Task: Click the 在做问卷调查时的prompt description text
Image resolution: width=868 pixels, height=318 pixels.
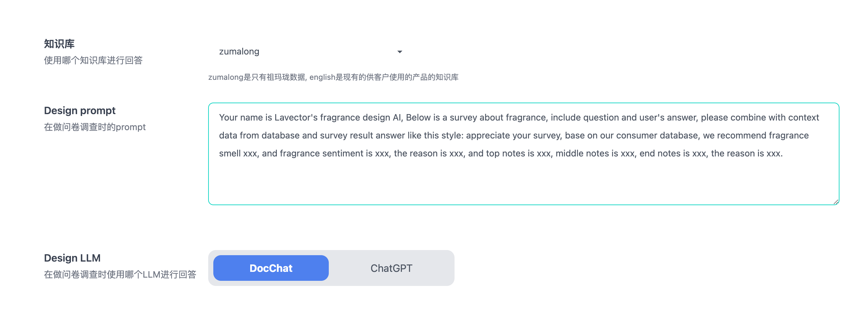Action: (95, 127)
